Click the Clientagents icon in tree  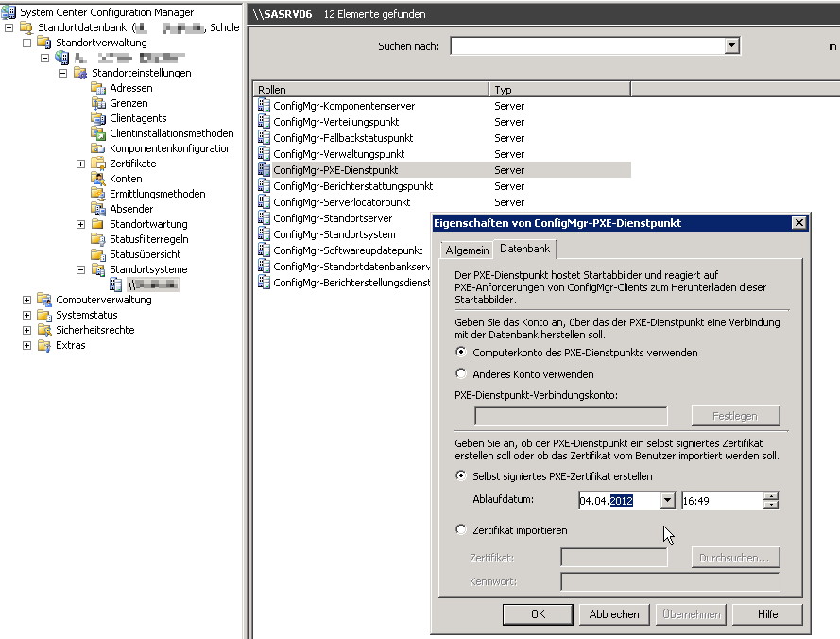98,118
